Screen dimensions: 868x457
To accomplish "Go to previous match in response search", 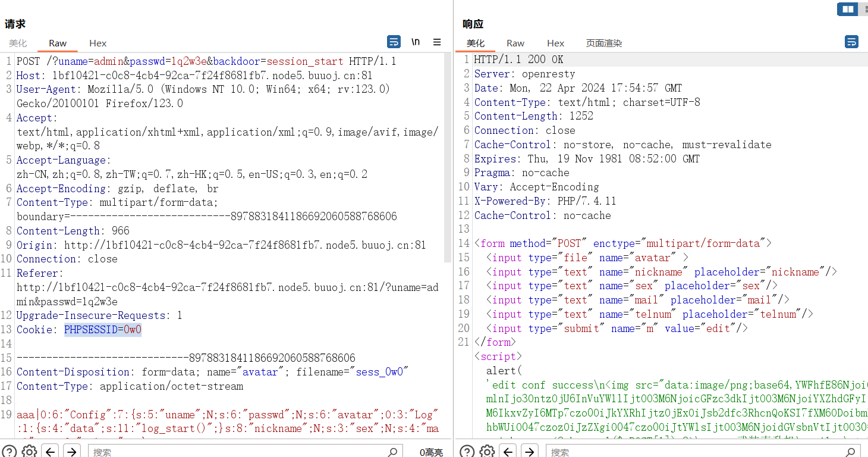I will (x=508, y=451).
